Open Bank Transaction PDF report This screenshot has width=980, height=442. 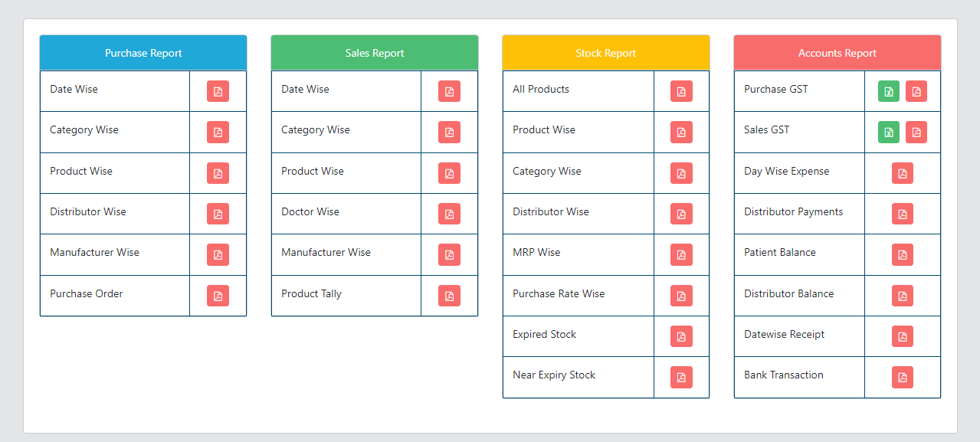click(x=902, y=377)
